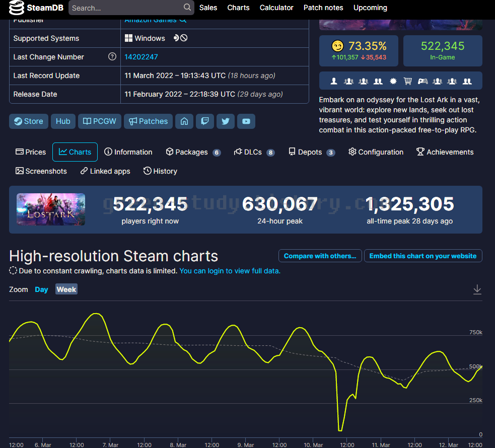Screen dimensions: 495x448
Task: Click the Last Record Update timestamp
Action: [200, 76]
